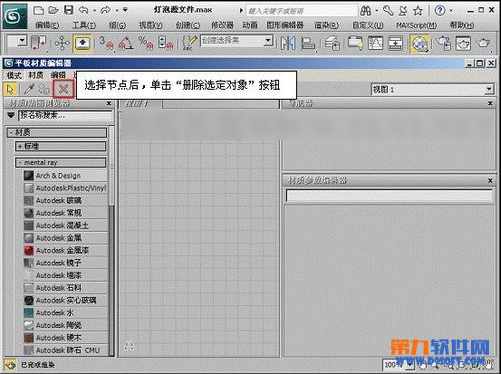Image resolution: width=501 pixels, height=374 pixels.
Task: Open the quick access toolbar customize arrow
Action: click(x=125, y=10)
